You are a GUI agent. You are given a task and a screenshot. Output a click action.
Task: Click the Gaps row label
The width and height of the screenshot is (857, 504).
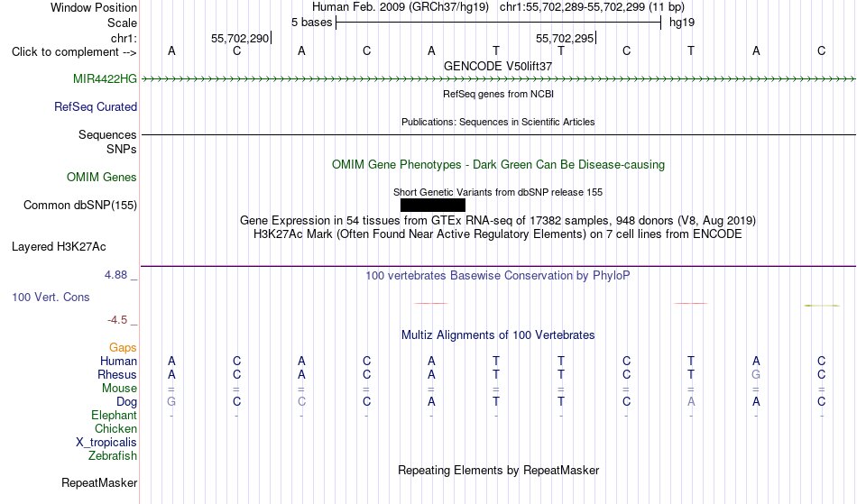point(123,348)
